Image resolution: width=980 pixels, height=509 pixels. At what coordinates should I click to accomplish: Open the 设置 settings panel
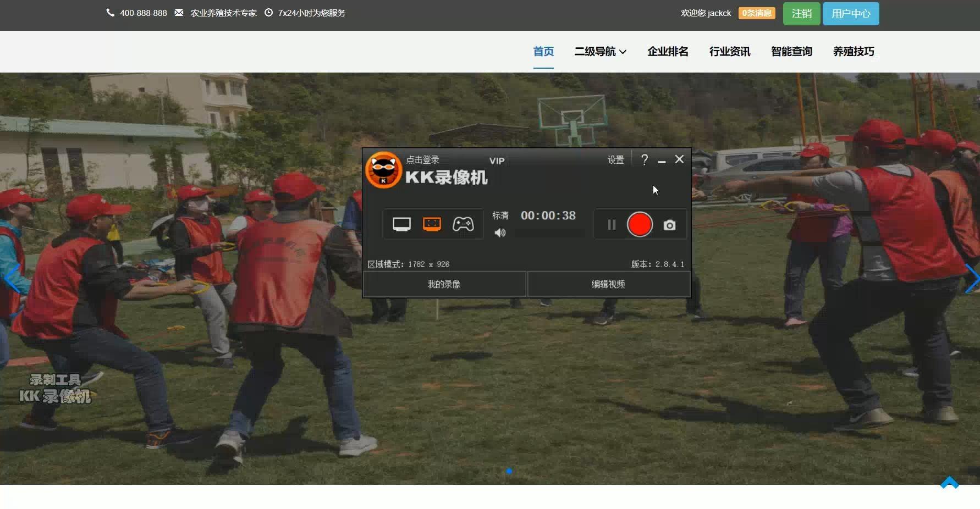pyautogui.click(x=615, y=159)
